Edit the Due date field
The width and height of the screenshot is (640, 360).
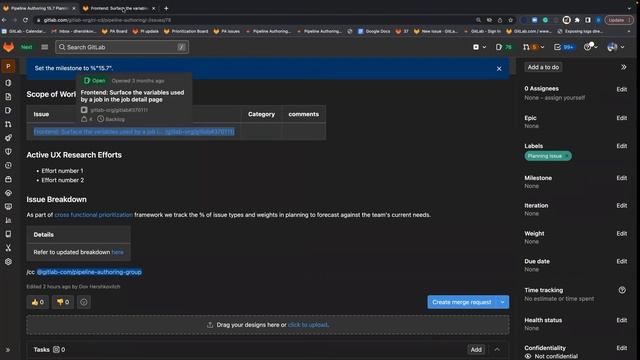point(622,261)
